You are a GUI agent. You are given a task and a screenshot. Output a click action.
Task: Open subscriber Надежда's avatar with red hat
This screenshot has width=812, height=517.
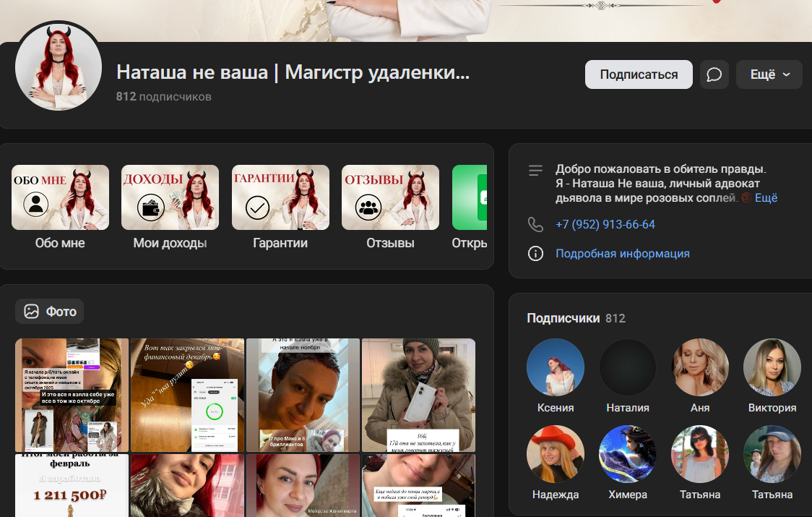coord(555,454)
